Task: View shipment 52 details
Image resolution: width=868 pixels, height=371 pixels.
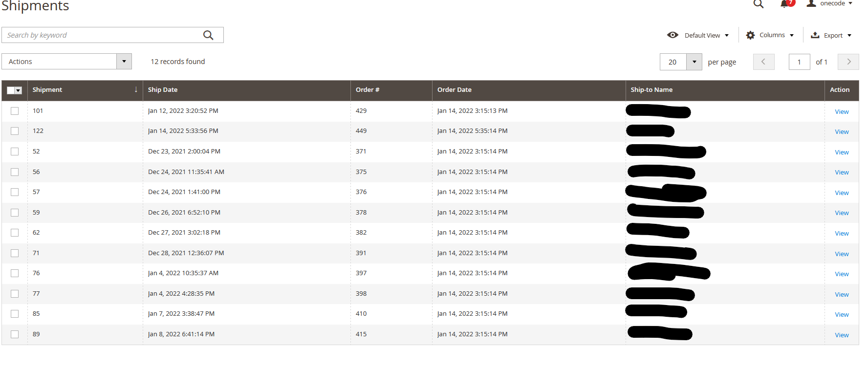Action: tap(842, 153)
